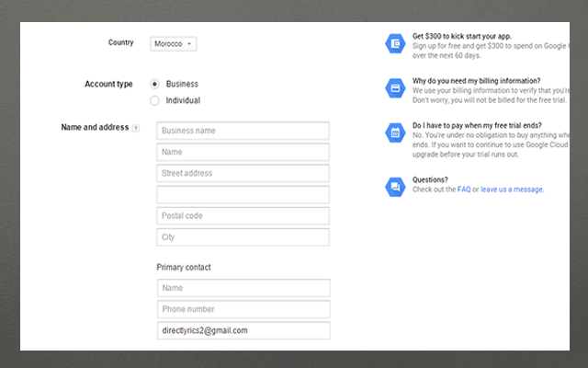Click the credit card billing information icon
Image resolution: width=588 pixels, height=368 pixels.
[x=395, y=87]
